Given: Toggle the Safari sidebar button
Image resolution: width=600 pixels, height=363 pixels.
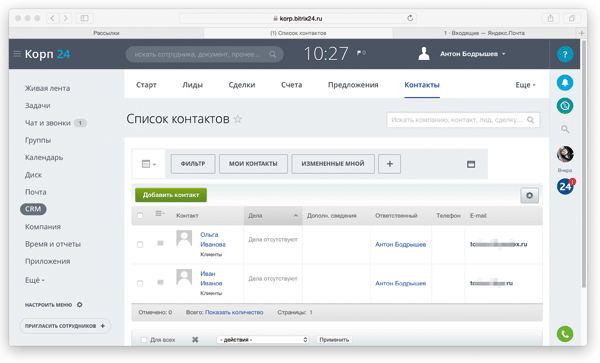Looking at the screenshot, I should (x=85, y=18).
